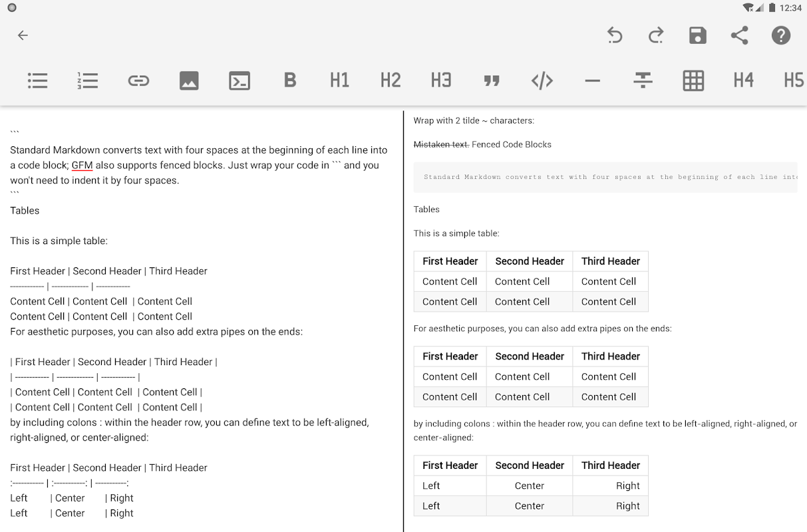807x532 pixels.
Task: Tap preview sentence 'This is a simple table:'
Action: (456, 233)
